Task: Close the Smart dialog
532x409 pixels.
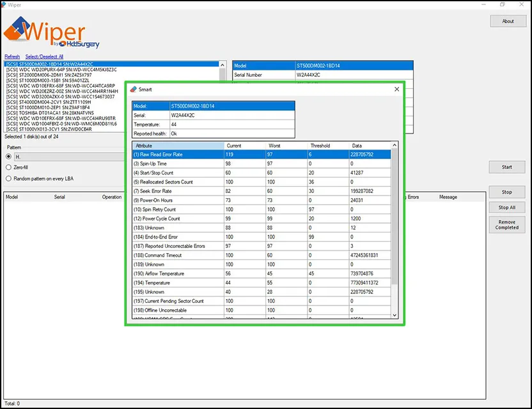Action: (396, 89)
